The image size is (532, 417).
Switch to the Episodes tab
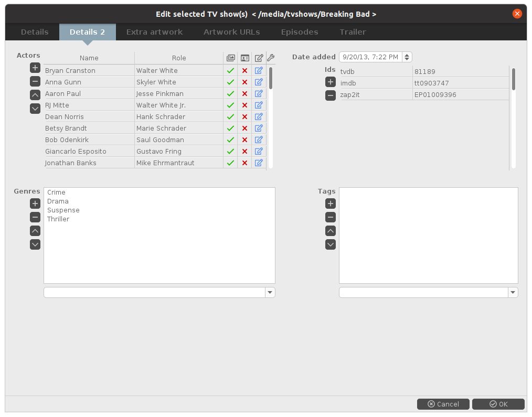coord(299,32)
